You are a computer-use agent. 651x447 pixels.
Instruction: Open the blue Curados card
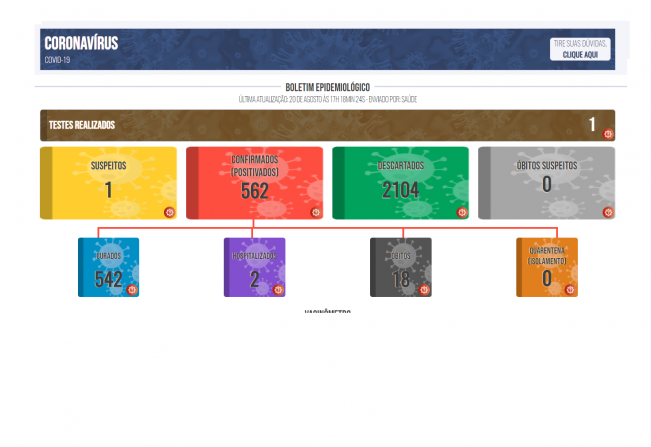(x=108, y=267)
